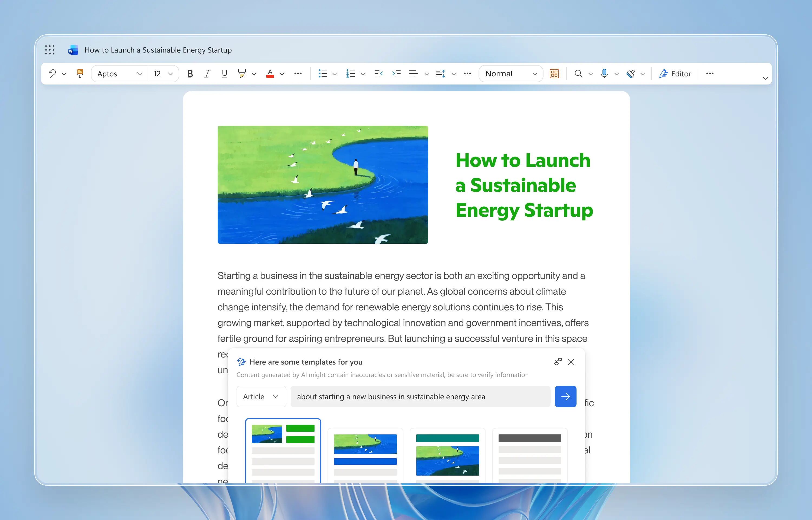Open the app launcher grid icon

click(x=50, y=50)
